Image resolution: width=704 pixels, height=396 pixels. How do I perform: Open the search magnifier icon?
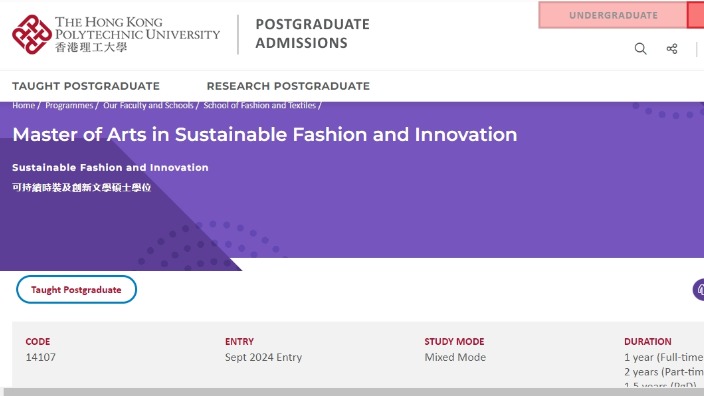tap(641, 48)
